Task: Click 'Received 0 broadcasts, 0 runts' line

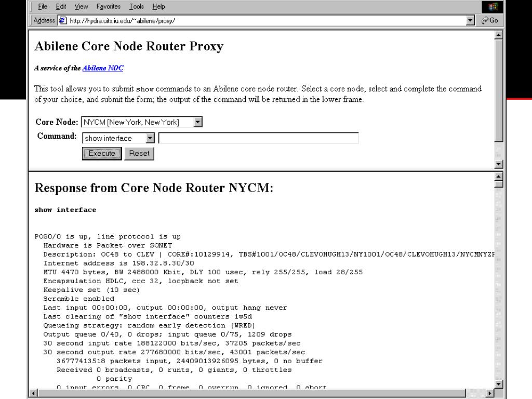Action: click(x=174, y=370)
